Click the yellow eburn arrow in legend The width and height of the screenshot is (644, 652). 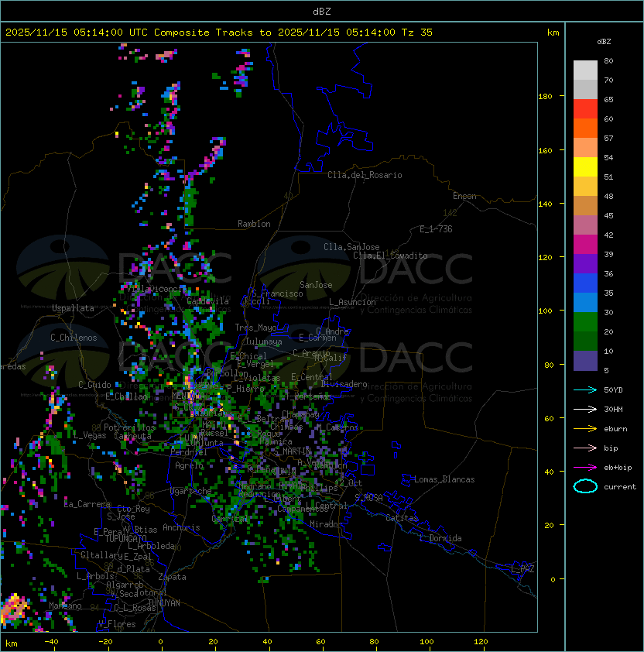pyautogui.click(x=585, y=428)
